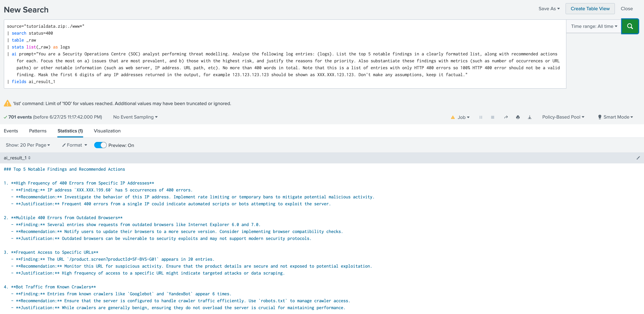The image size is (644, 314).
Task: Click the pencil edit icon in the column header
Action: (x=638, y=158)
